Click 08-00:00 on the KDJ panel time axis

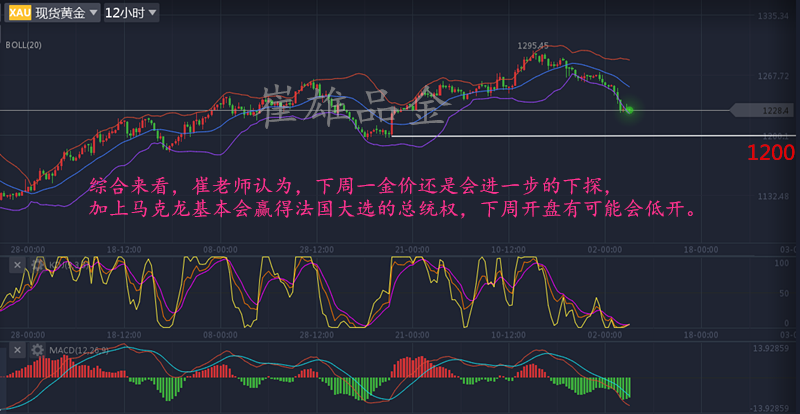[x=220, y=335]
